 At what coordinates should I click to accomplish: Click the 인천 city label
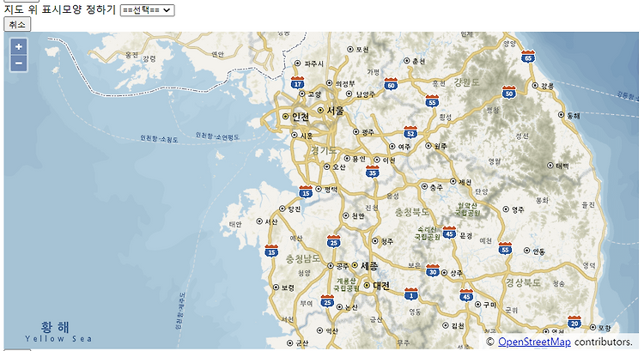[301, 117]
